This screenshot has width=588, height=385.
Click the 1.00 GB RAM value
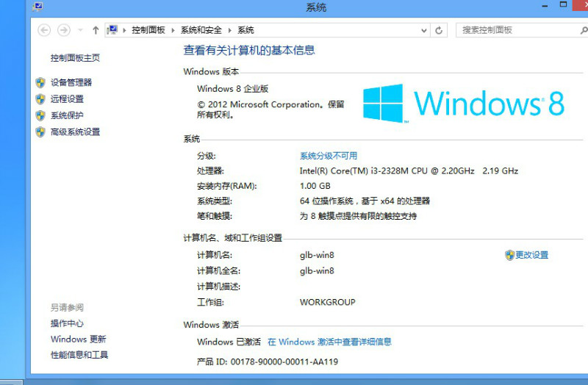point(315,186)
